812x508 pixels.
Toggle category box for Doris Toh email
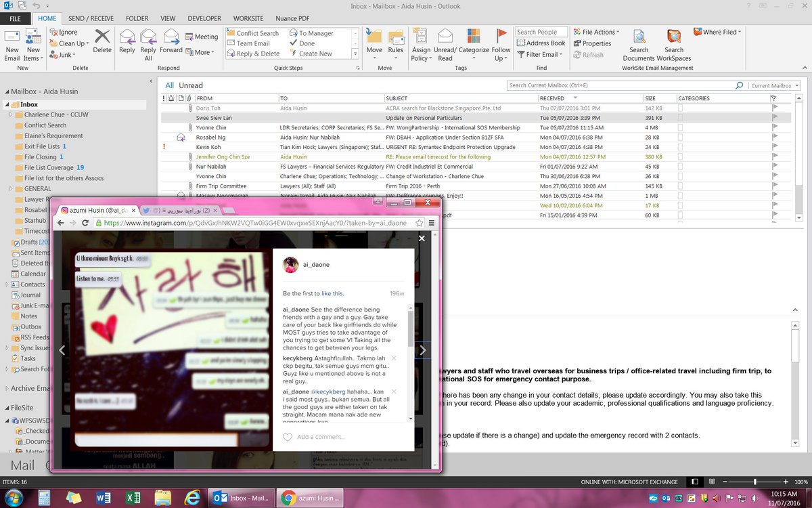(x=681, y=108)
